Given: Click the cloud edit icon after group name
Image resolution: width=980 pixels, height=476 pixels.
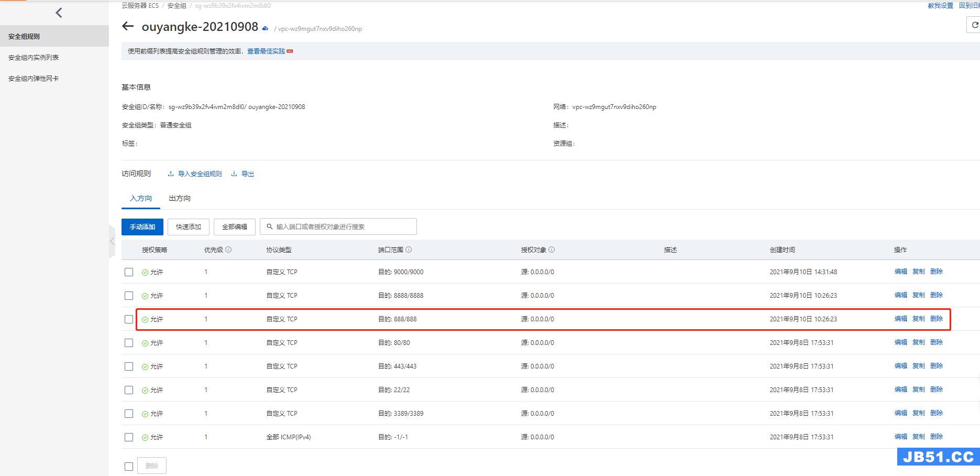Looking at the screenshot, I should 265,28.
